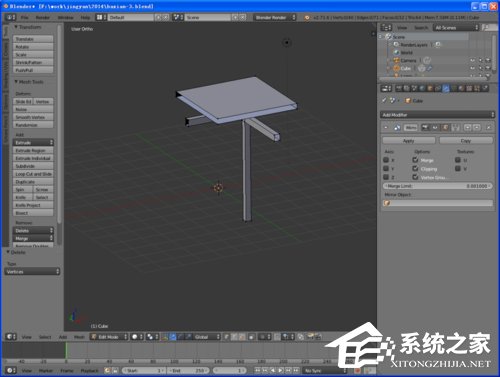Viewport: 500px width, 377px height.
Task: Open the Edit Mode selector dropdown
Action: pos(109,337)
